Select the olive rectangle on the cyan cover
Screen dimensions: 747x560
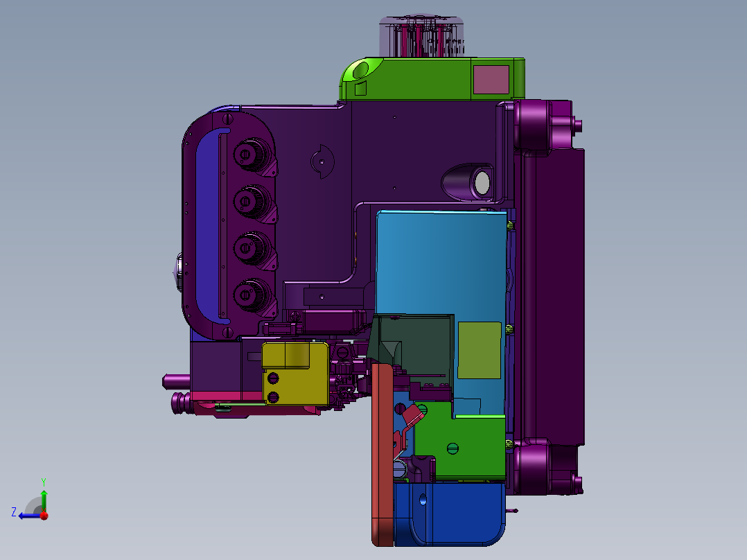pos(480,350)
